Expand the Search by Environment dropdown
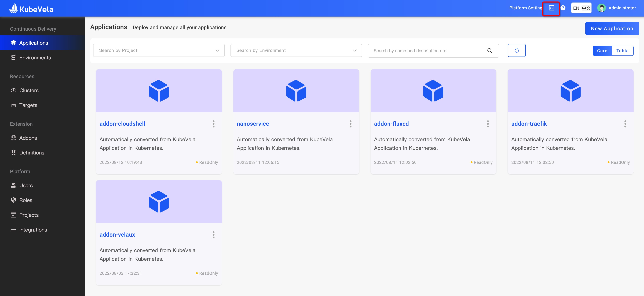Viewport: 644px width, 296px height. (296, 51)
